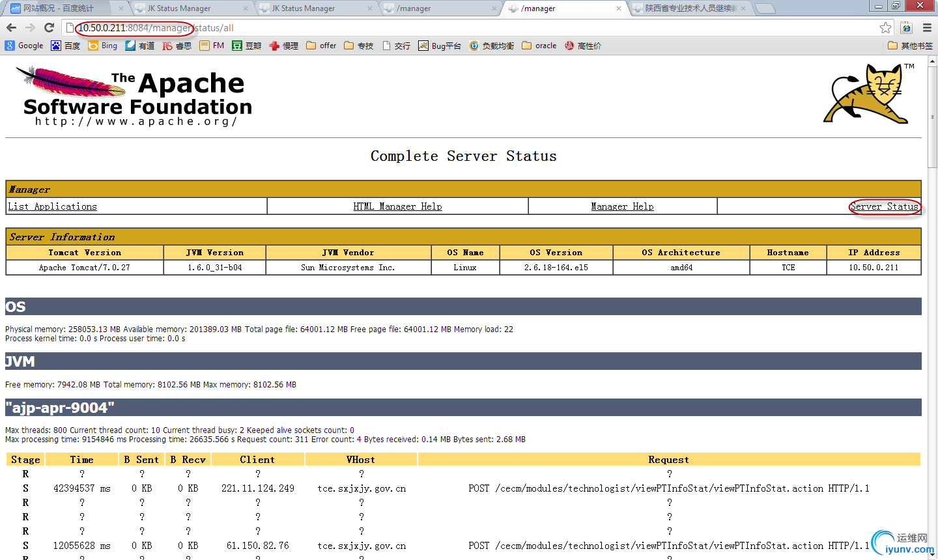Click the 'Linux' OS name cell
This screenshot has width=938, height=560.
point(465,268)
